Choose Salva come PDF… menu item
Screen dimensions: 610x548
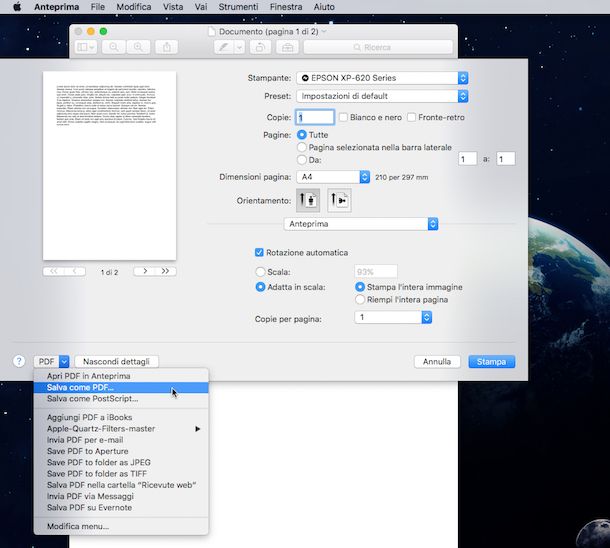pyautogui.click(x=121, y=387)
